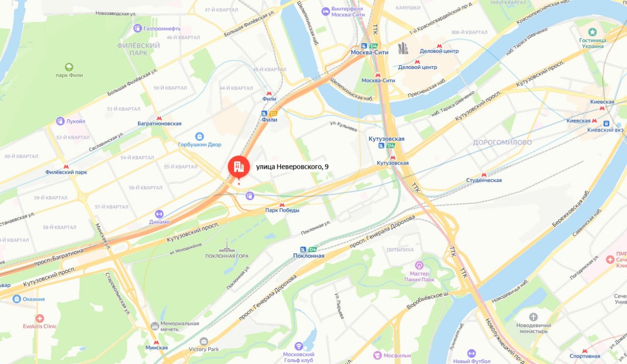Click the red building pin at улица Неверовского
The width and height of the screenshot is (627, 364).
point(239,167)
